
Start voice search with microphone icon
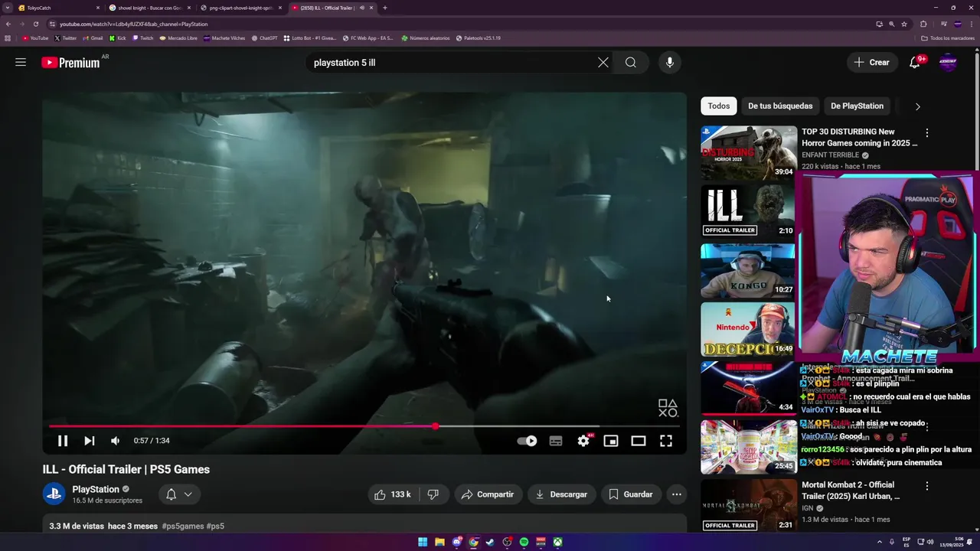tap(670, 63)
